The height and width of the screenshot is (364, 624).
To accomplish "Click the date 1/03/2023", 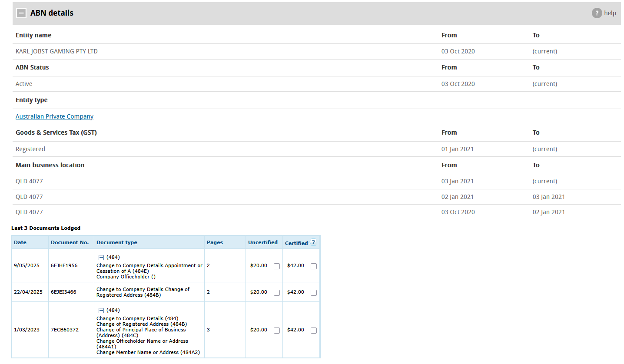I will [27, 330].
